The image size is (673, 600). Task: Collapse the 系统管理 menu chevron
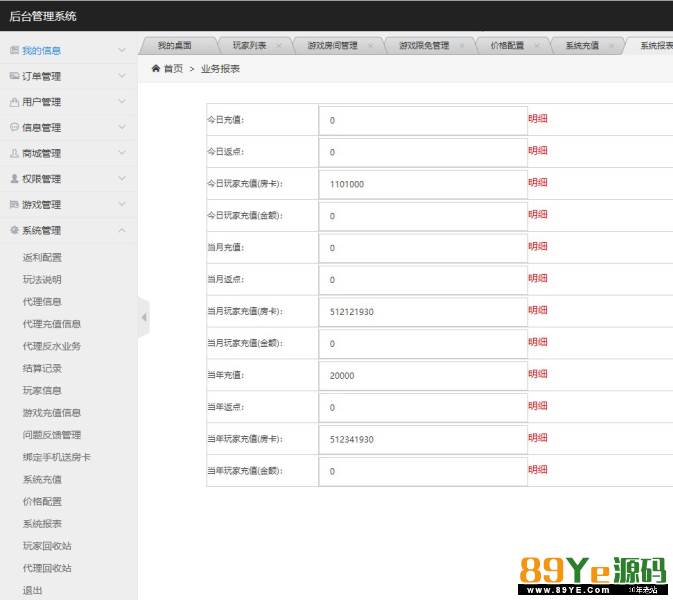pyautogui.click(x=122, y=230)
